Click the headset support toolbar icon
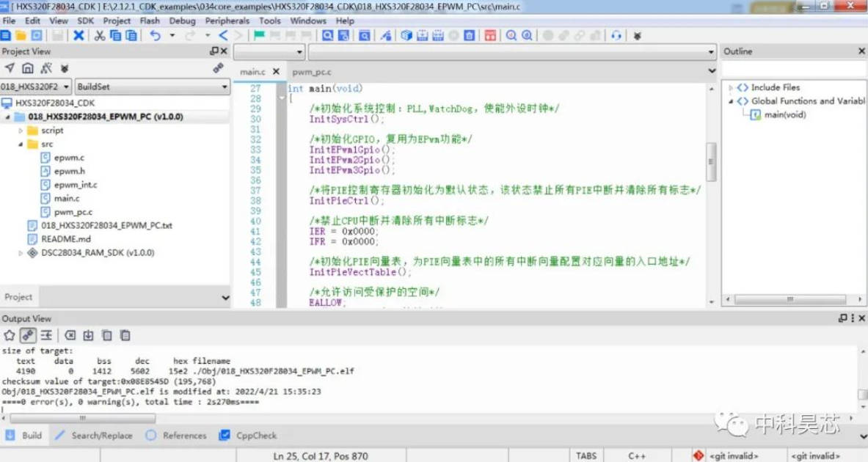The width and height of the screenshot is (868, 462). click(616, 35)
